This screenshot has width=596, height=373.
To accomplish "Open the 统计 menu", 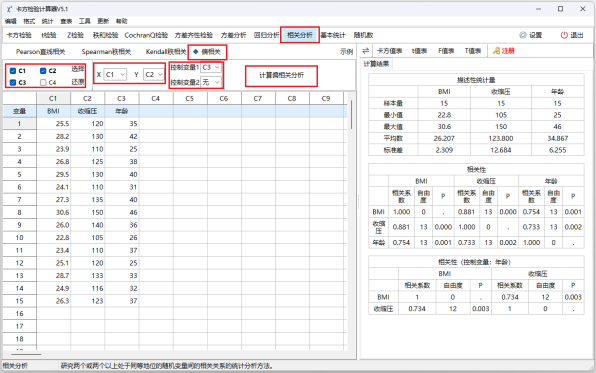I will click(x=48, y=21).
